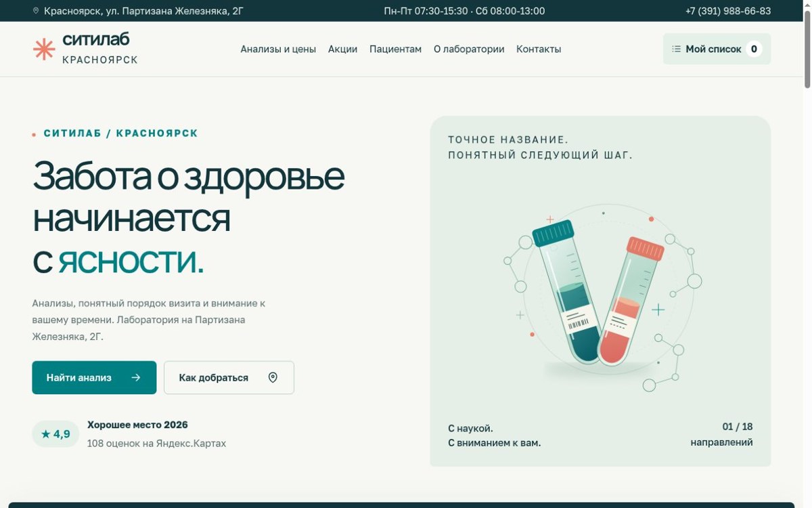Click the opening hours Пн-Пт 07:30-15:30 text
Viewport: 812px width, 508px height.
coord(464,11)
